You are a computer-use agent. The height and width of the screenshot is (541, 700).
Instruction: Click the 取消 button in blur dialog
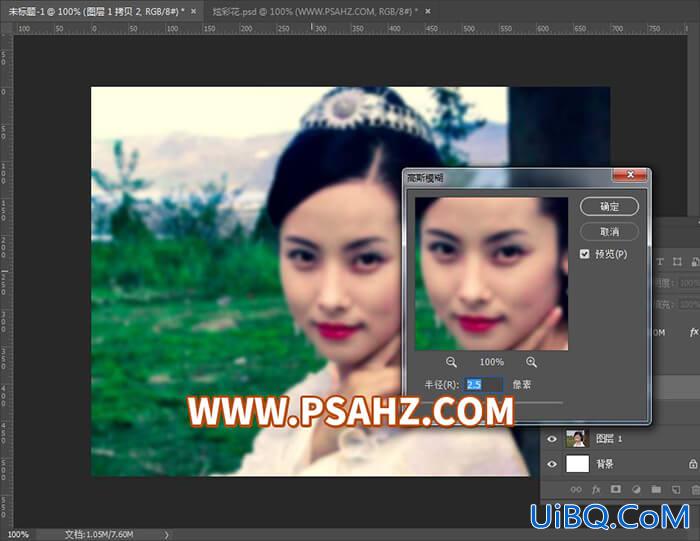(x=609, y=232)
